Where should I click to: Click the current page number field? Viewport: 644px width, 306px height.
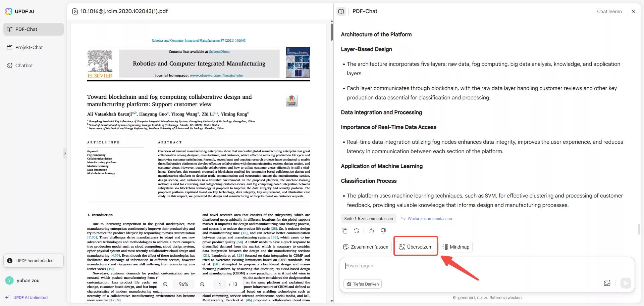click(x=220, y=285)
